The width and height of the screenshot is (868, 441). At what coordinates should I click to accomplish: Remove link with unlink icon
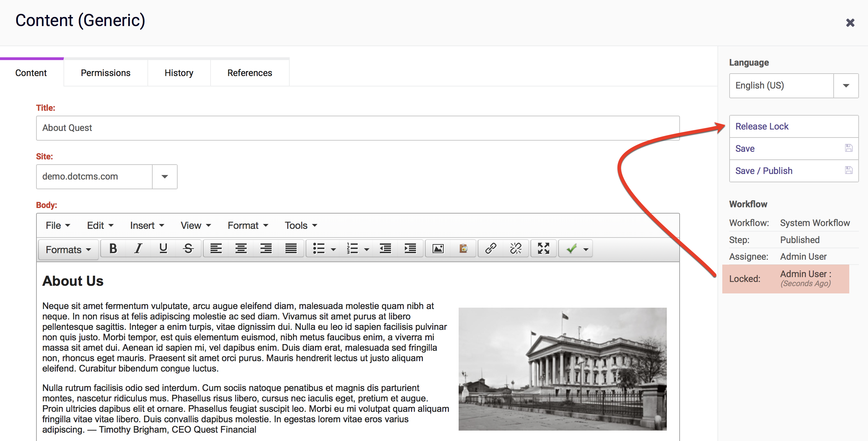516,249
